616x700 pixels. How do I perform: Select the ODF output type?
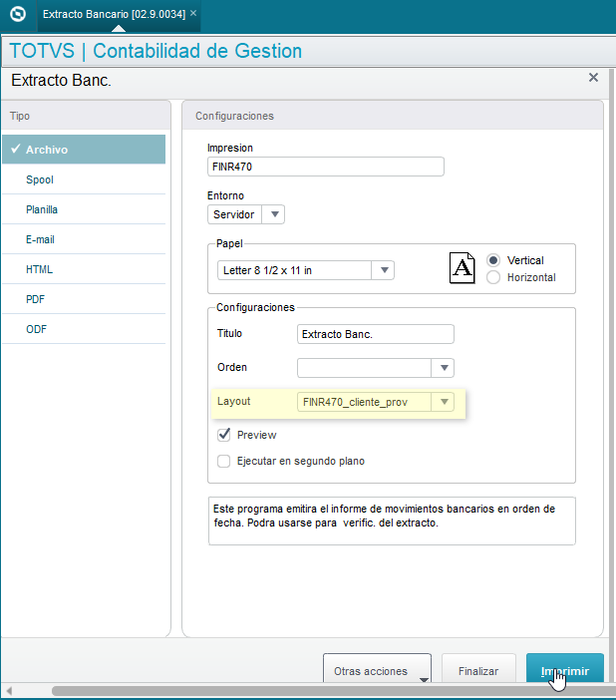[x=84, y=329]
